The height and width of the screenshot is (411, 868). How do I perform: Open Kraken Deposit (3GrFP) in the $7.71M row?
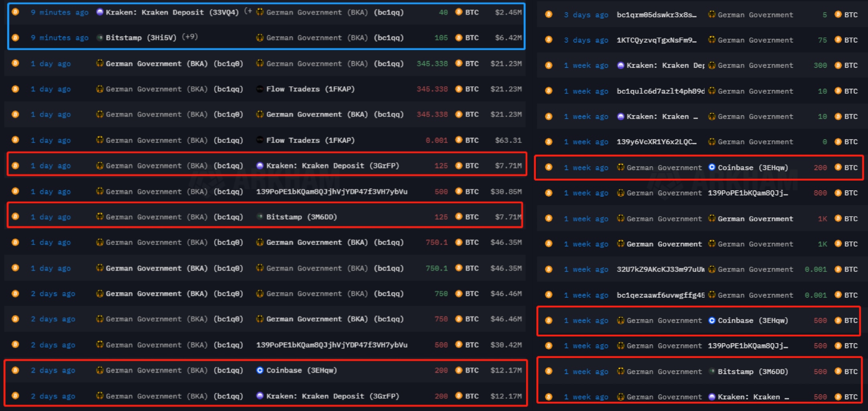[x=333, y=166]
